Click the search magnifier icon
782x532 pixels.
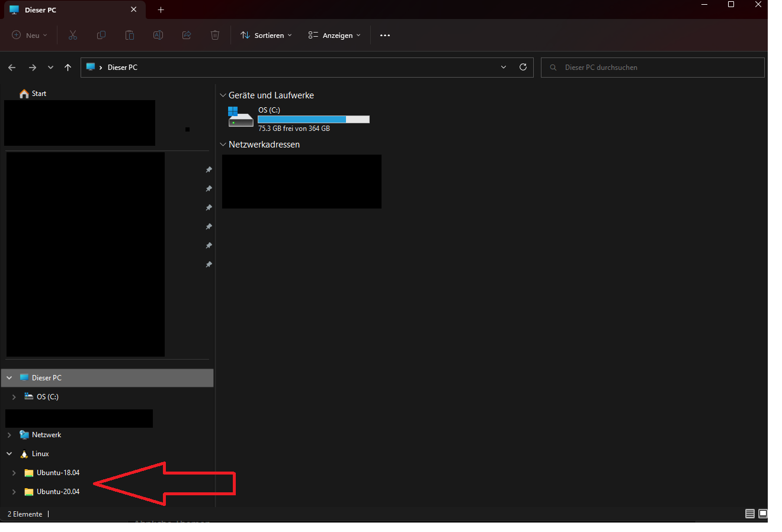point(553,68)
